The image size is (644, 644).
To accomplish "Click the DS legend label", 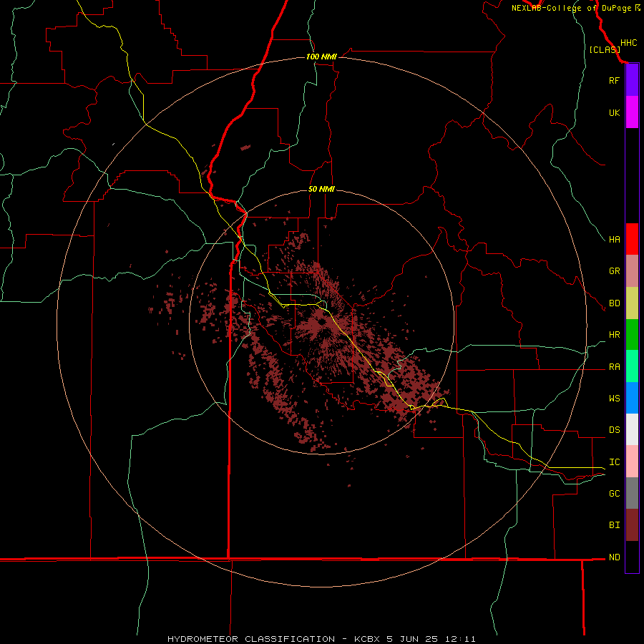I will (614, 430).
